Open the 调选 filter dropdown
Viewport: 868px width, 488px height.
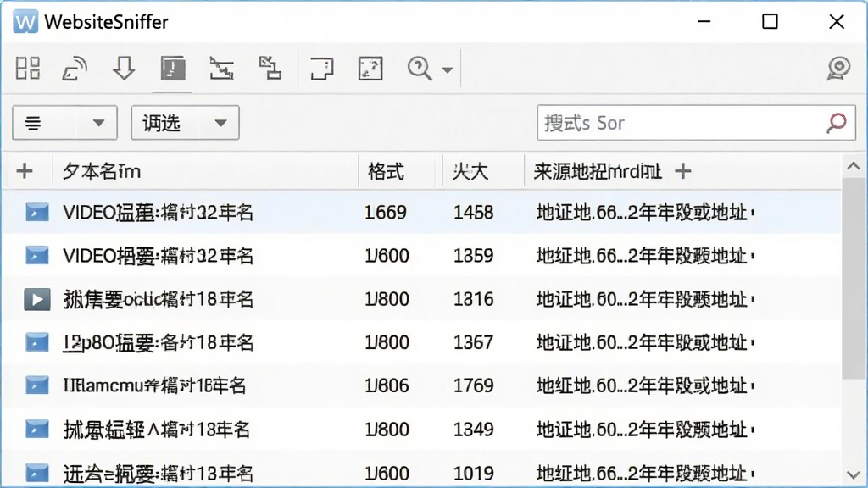point(185,123)
